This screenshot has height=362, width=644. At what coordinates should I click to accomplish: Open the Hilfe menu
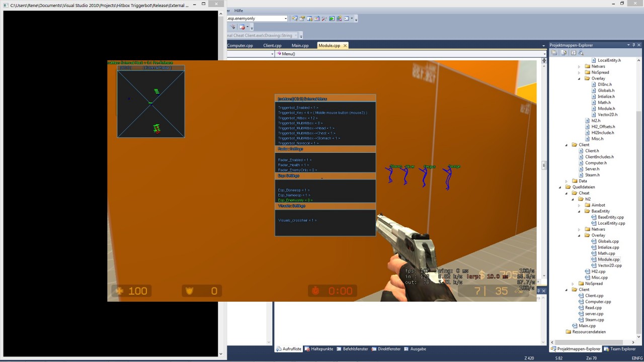[x=238, y=11]
